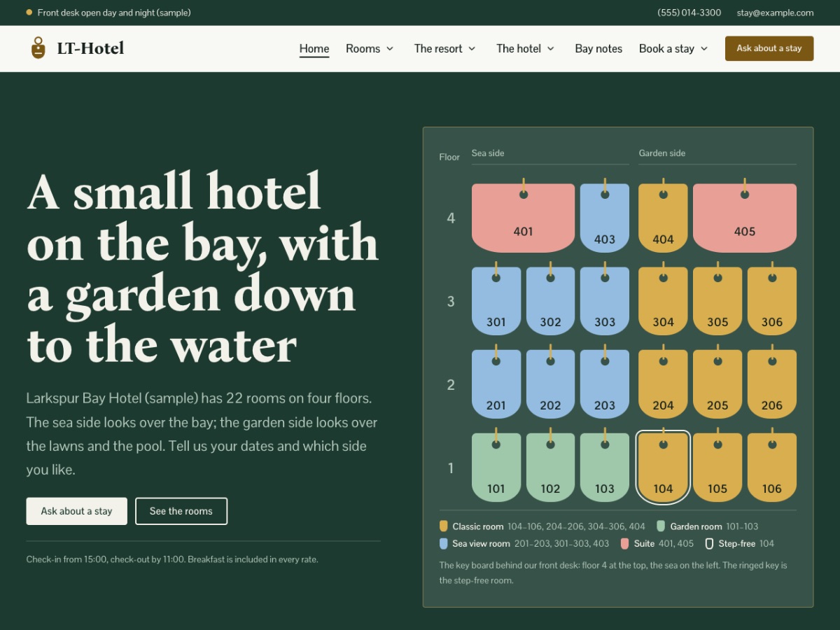The width and height of the screenshot is (840, 630).
Task: Go to the Home nav item
Action: point(314,48)
